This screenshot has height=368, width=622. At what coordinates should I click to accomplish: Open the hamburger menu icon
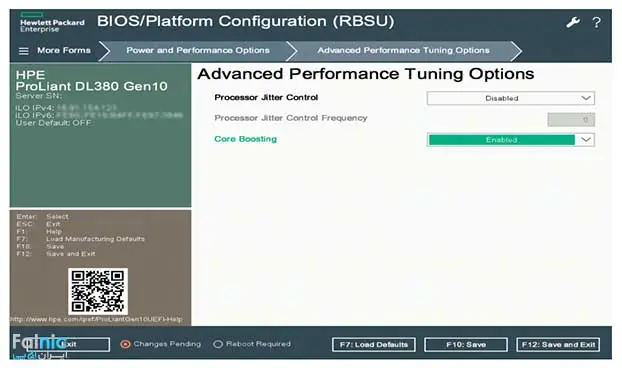24,51
